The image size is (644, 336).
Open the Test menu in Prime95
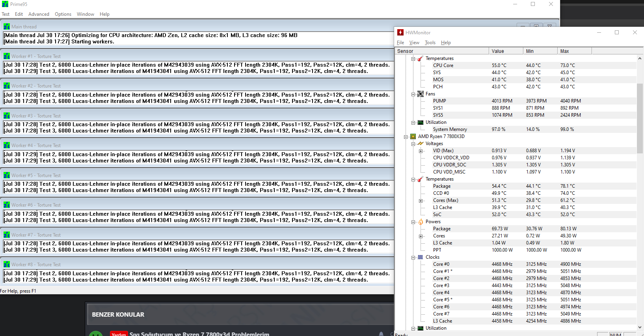tap(6, 14)
